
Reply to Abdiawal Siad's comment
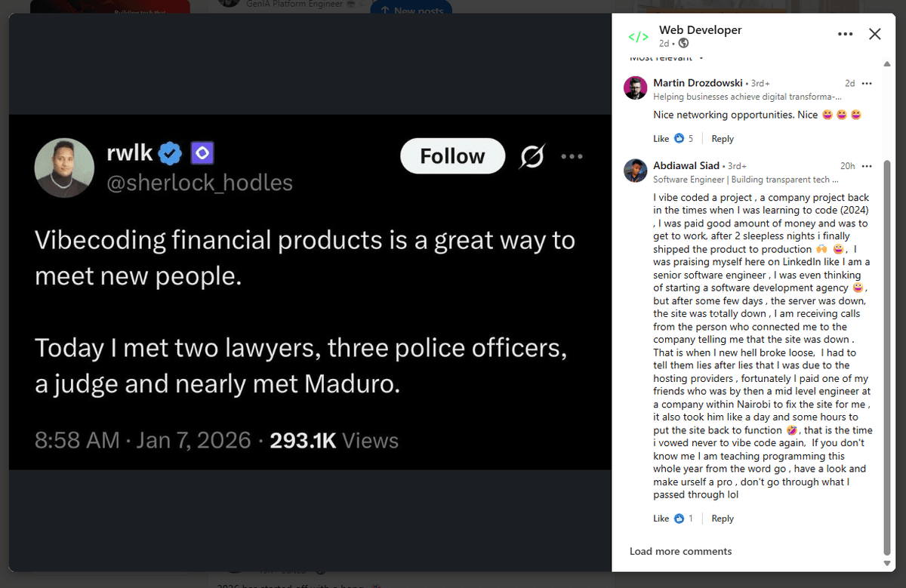click(x=723, y=519)
